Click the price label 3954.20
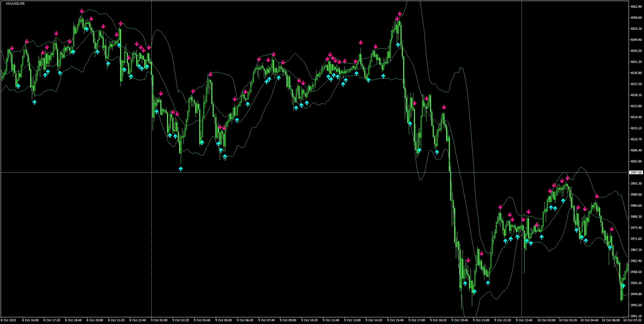644x324 pixels. click(636, 283)
